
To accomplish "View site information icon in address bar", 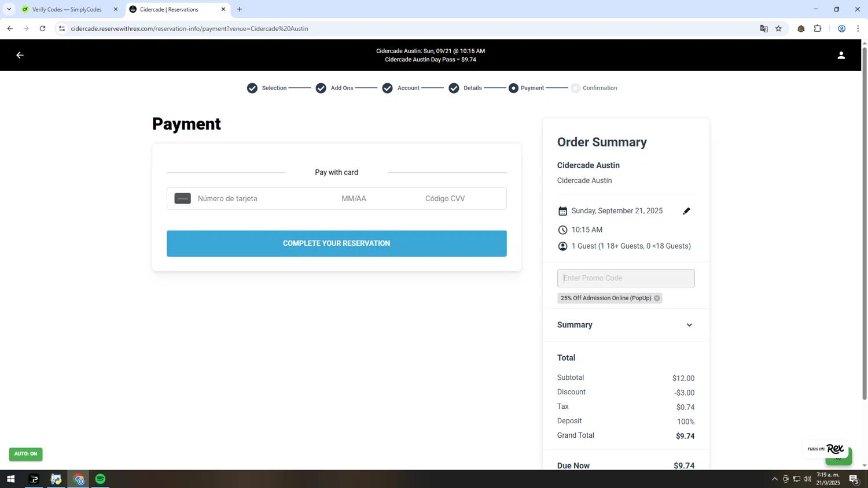I will pyautogui.click(x=62, y=28).
